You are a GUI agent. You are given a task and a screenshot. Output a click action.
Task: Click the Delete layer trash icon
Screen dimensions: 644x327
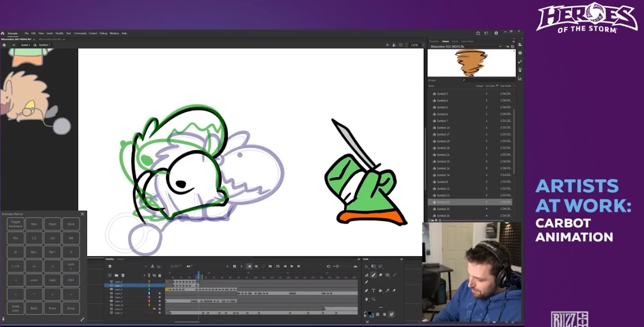click(x=123, y=275)
